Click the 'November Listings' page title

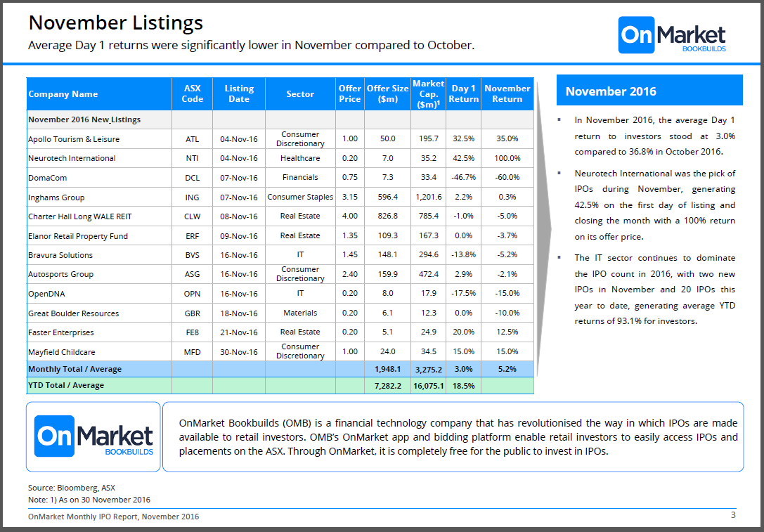[116, 23]
